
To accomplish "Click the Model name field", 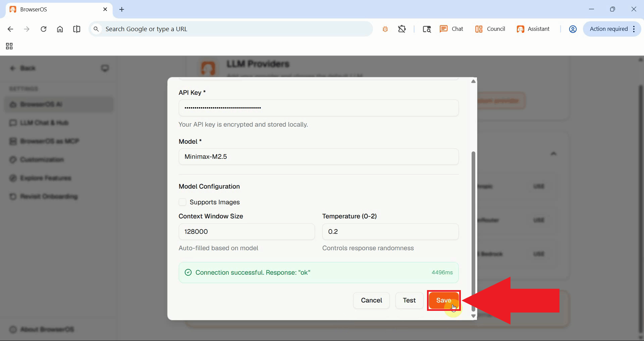I will pyautogui.click(x=318, y=156).
